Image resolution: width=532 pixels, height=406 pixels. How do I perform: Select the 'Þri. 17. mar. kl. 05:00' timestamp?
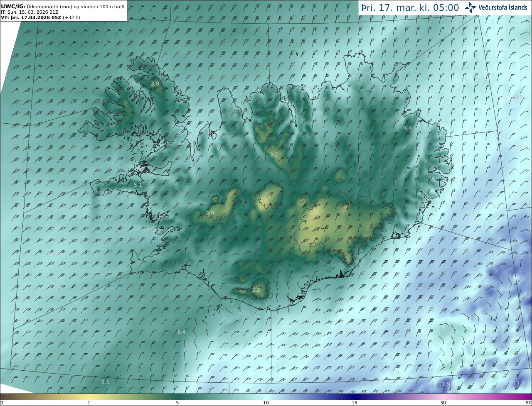tap(410, 7)
